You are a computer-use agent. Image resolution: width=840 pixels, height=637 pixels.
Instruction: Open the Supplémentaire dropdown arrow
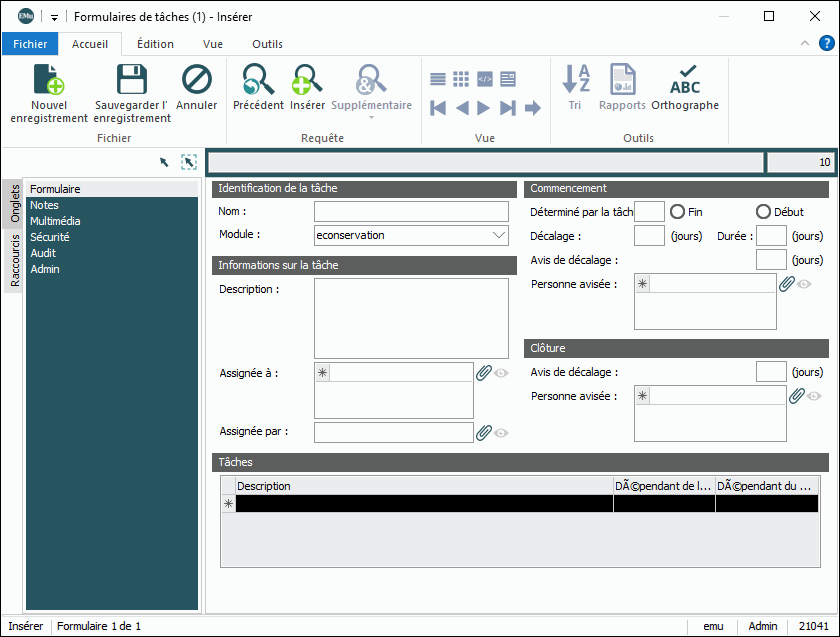pyautogui.click(x=371, y=118)
